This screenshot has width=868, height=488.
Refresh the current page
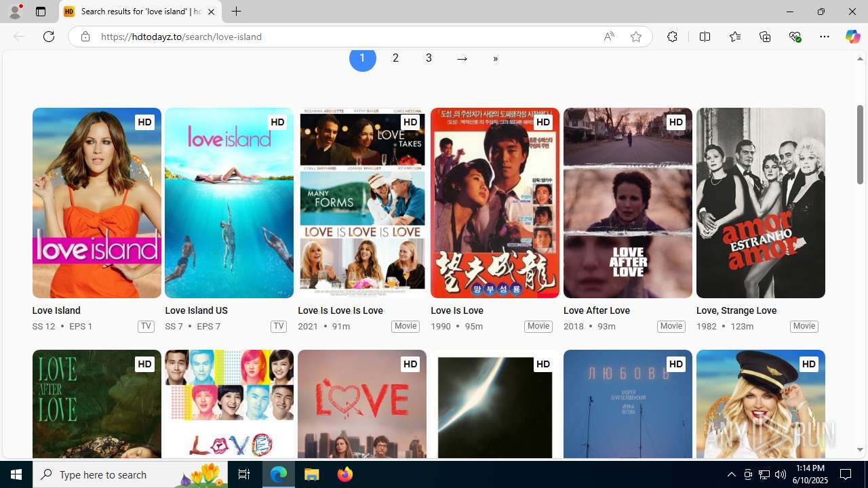[x=49, y=37]
